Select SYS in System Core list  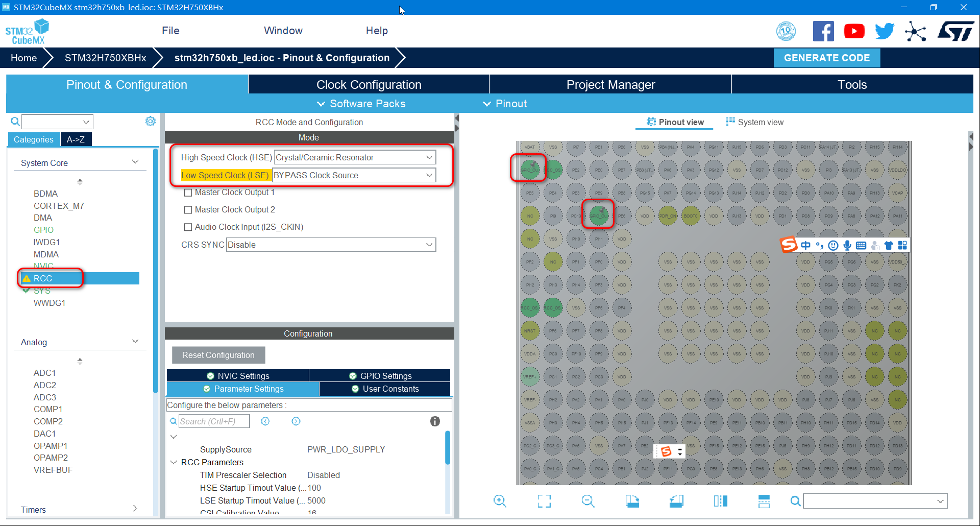[x=42, y=291]
